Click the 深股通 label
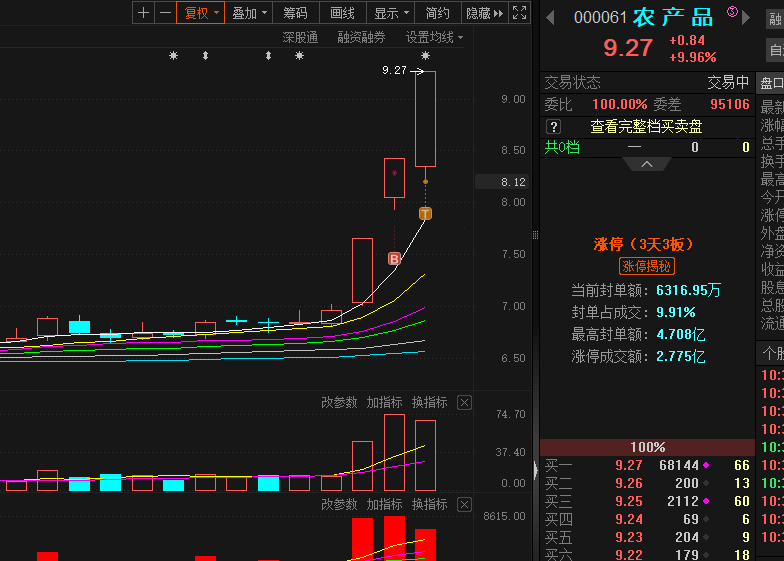The height and width of the screenshot is (561, 784). click(x=300, y=38)
